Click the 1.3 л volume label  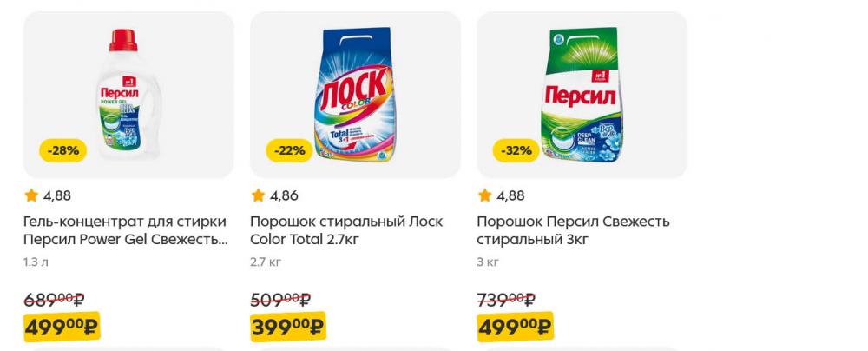click(36, 262)
